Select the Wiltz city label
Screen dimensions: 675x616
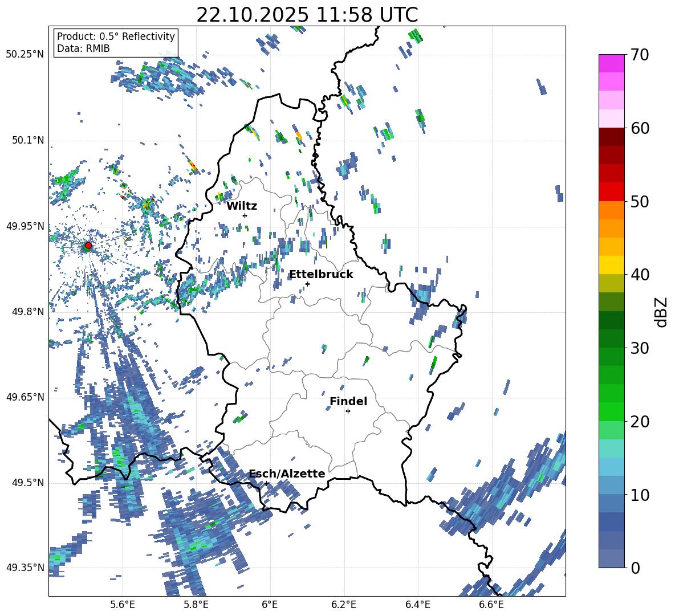242,206
